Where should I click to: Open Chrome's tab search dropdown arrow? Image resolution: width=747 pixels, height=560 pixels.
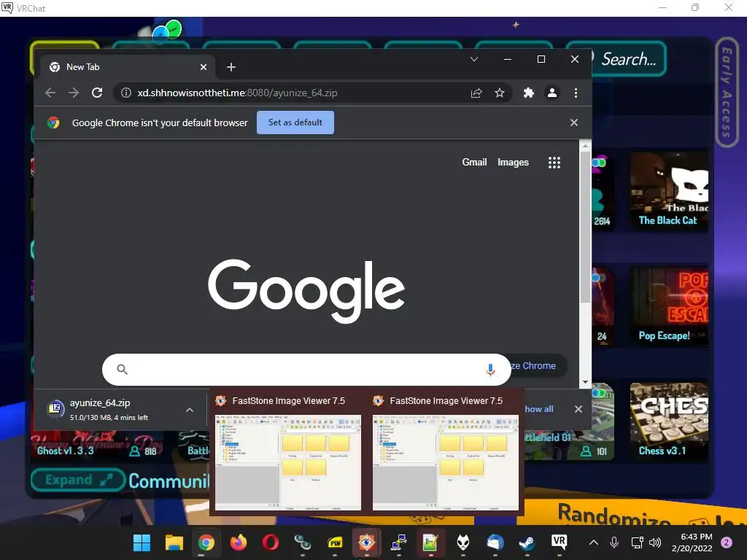(x=474, y=59)
